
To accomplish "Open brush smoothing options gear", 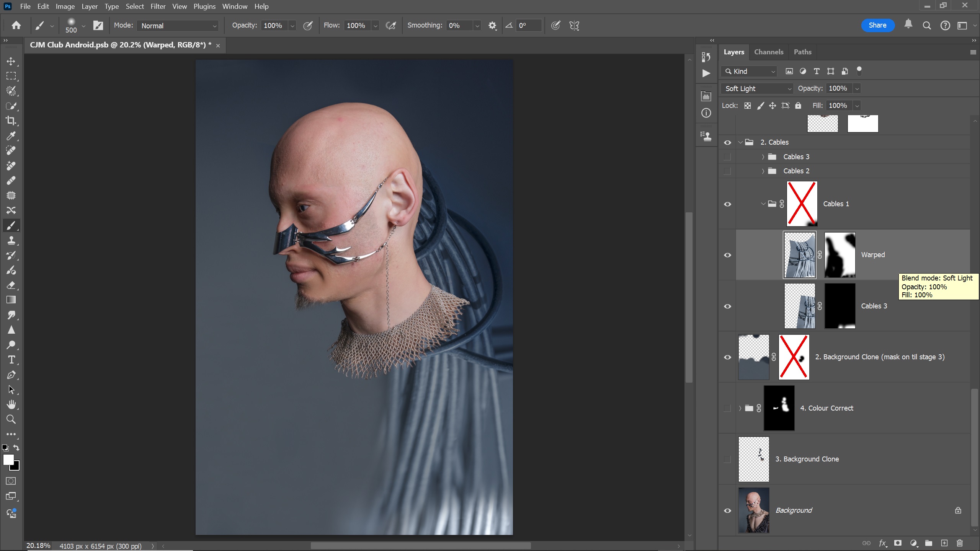I will pos(492,26).
